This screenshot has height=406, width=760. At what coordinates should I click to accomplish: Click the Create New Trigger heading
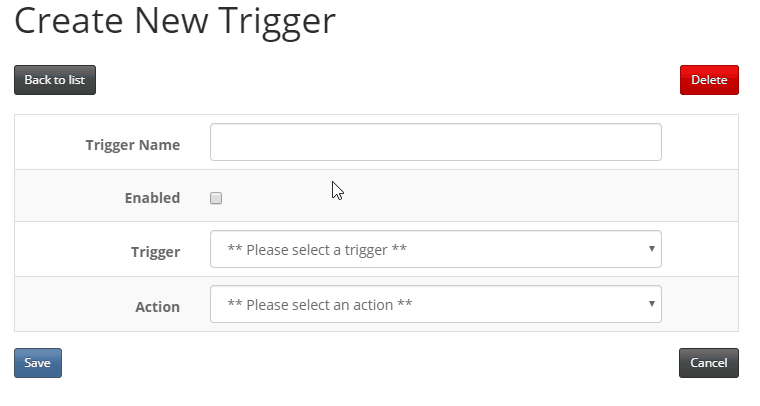pos(175,22)
